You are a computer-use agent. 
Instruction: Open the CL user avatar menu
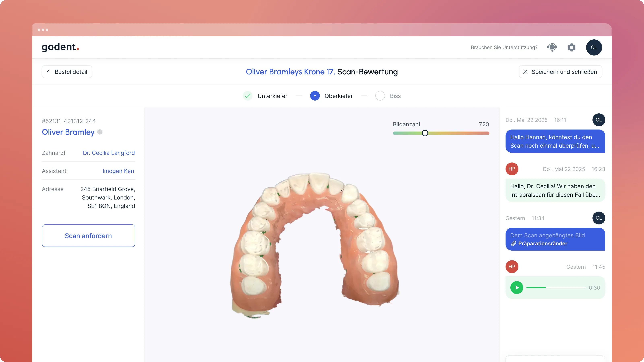coord(594,47)
